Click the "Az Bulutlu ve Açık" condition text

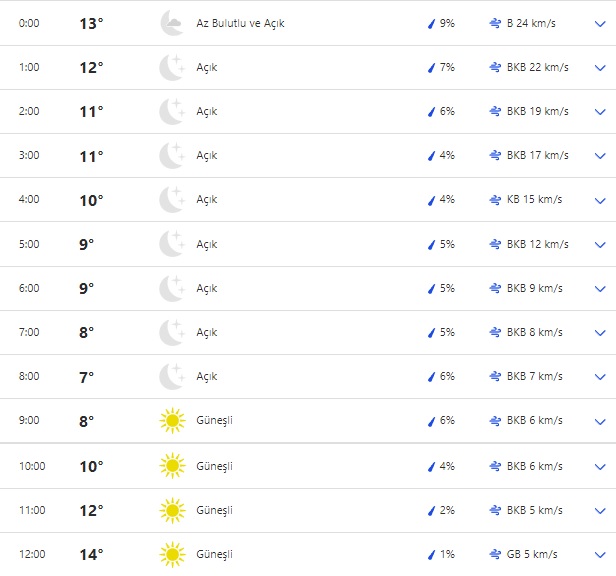point(240,23)
